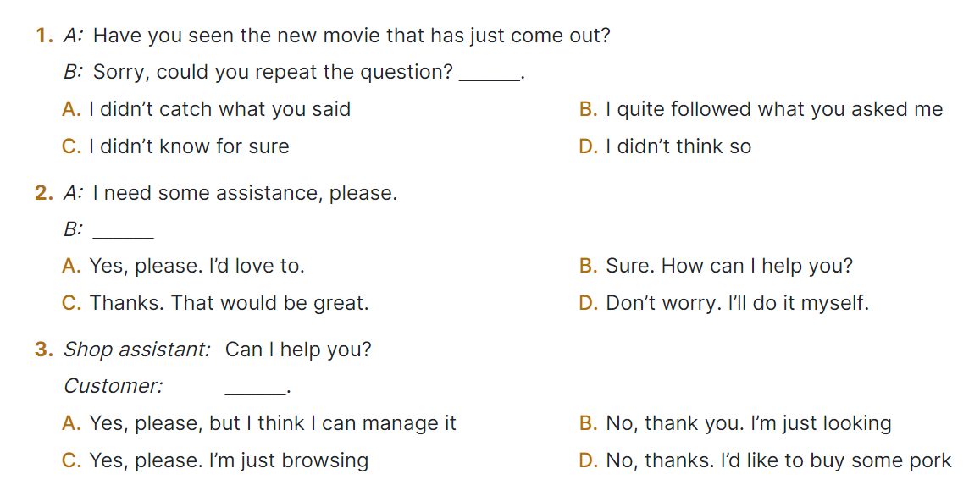This screenshot has height=485, width=980.
Task: Choose 'No, thank you. I'm just looking'
Action: (735, 423)
